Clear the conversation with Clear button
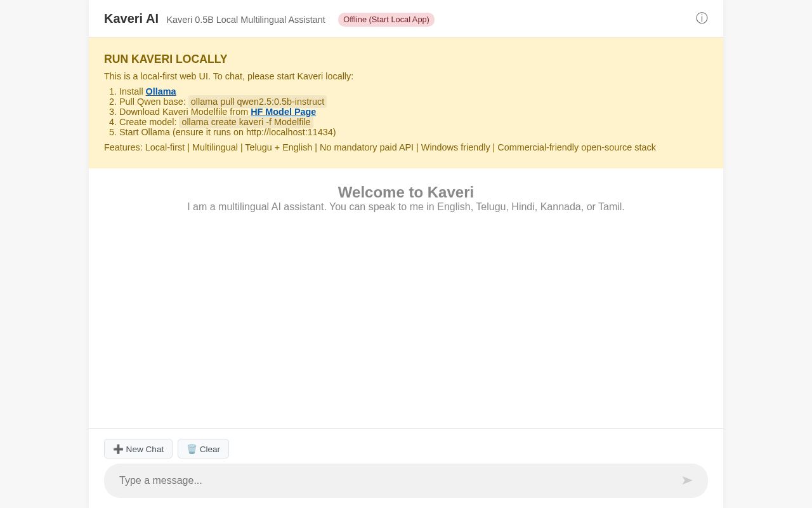812x508 pixels. [203, 449]
